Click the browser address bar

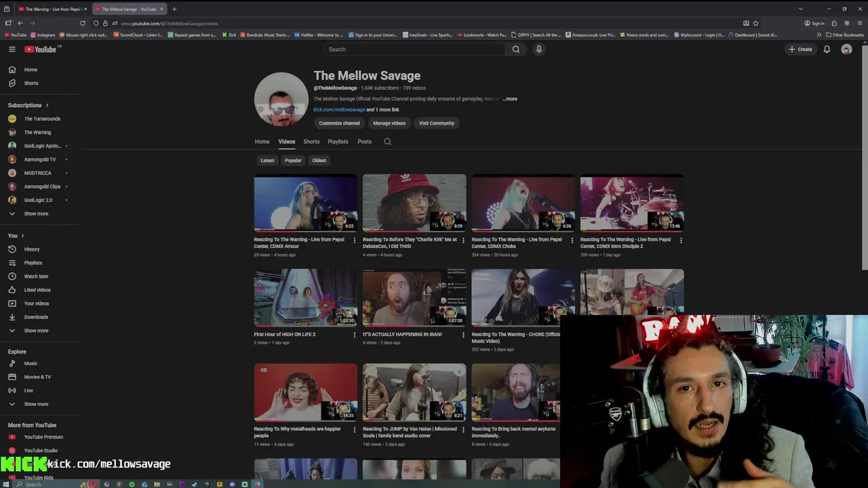coord(427,23)
